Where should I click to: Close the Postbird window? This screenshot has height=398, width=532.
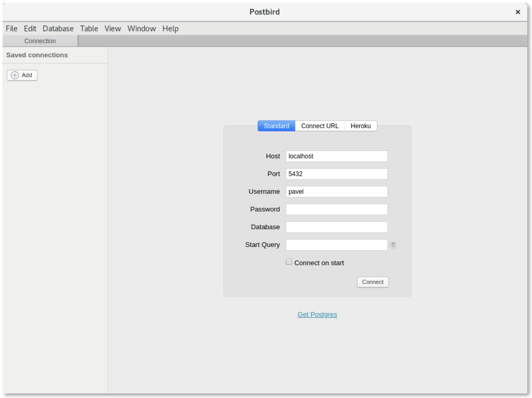pos(518,12)
